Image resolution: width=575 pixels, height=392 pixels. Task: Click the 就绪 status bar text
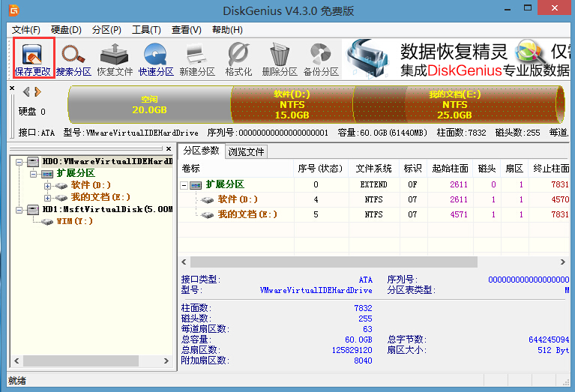coord(17,381)
